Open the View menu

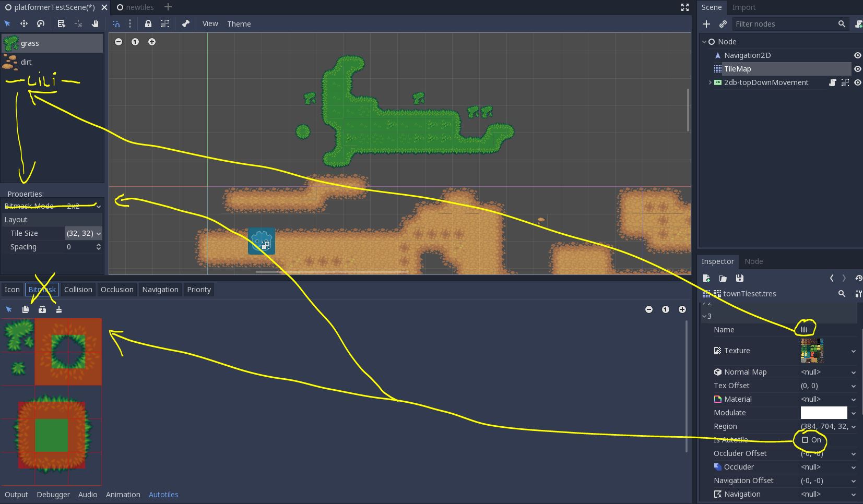(210, 23)
